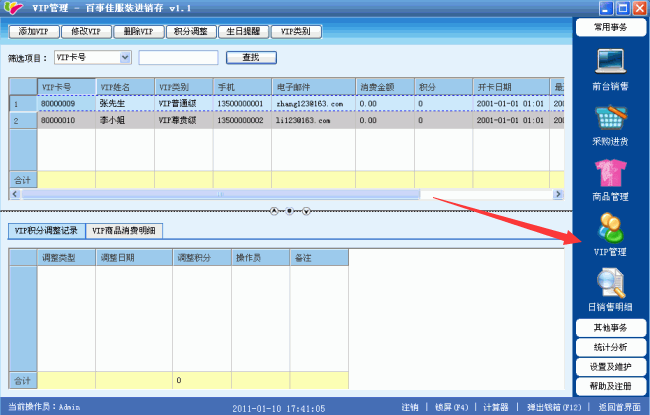Click the 消费金额 column header

385,87
